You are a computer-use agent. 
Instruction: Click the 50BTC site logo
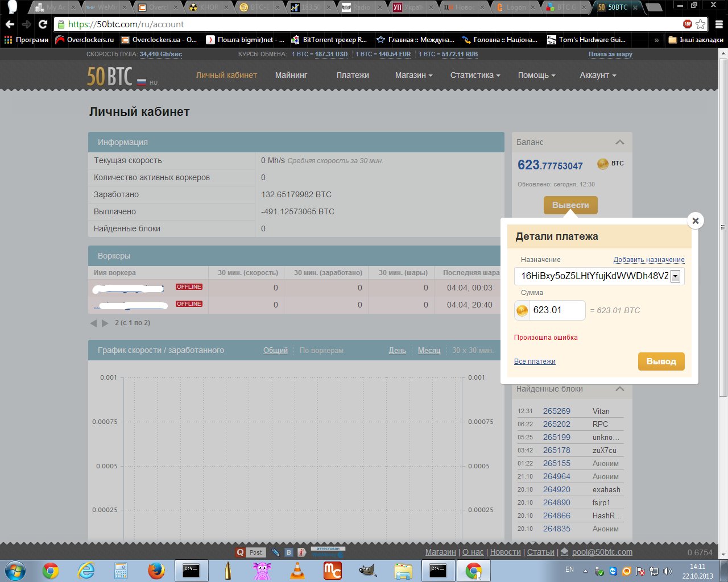coord(110,76)
